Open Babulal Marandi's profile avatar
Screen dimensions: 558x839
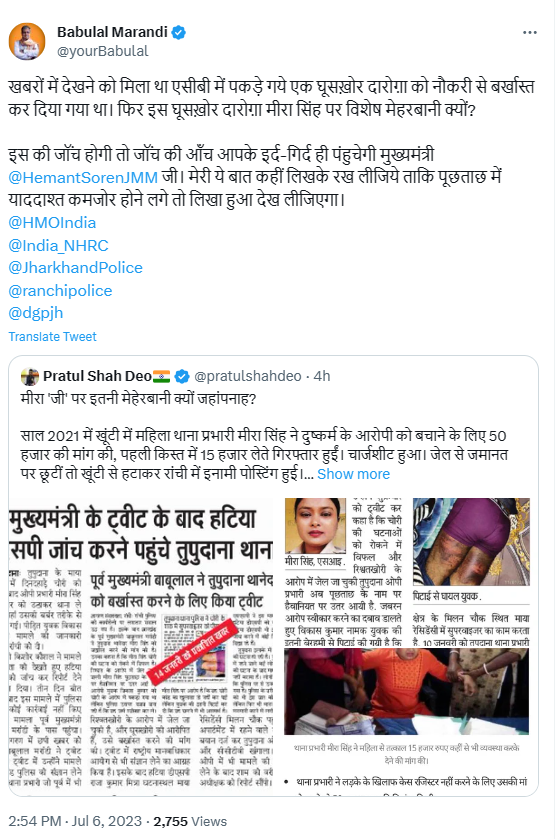click(x=27, y=41)
